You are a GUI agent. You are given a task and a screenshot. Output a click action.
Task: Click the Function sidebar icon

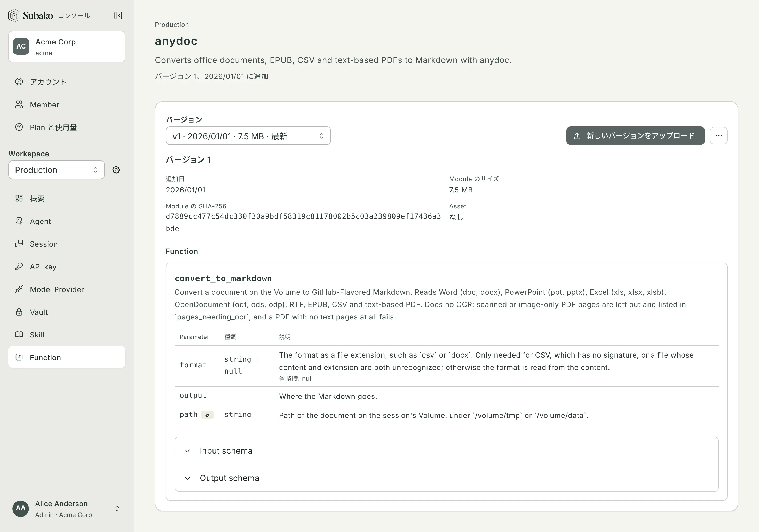[x=19, y=357]
